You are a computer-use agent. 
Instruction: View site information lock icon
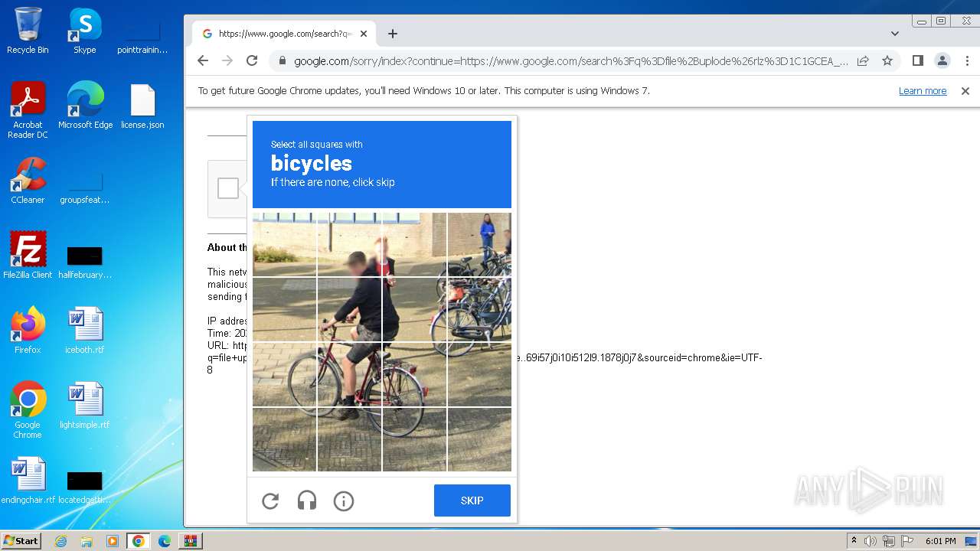[x=282, y=60]
